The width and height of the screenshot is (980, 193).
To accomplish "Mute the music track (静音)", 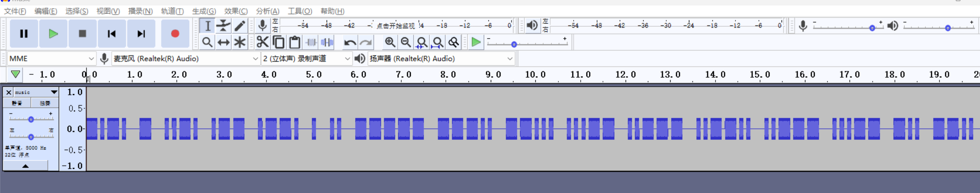I will click(17, 103).
